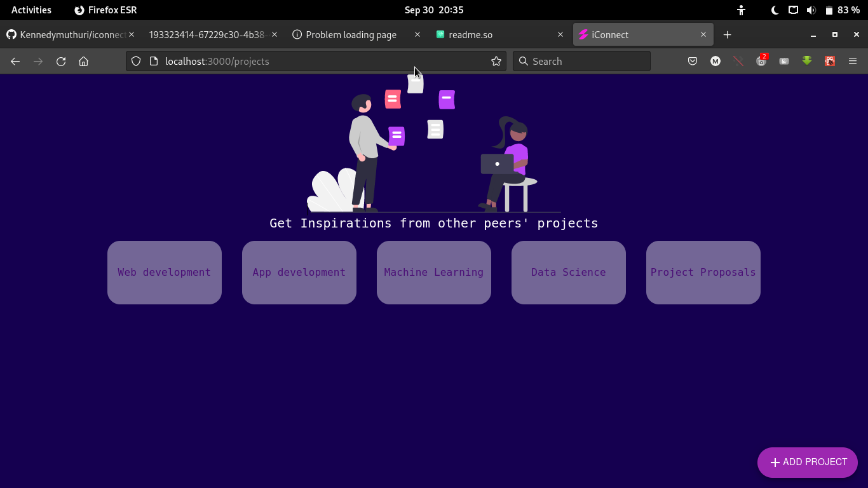Click the site information page icon

[x=153, y=61]
